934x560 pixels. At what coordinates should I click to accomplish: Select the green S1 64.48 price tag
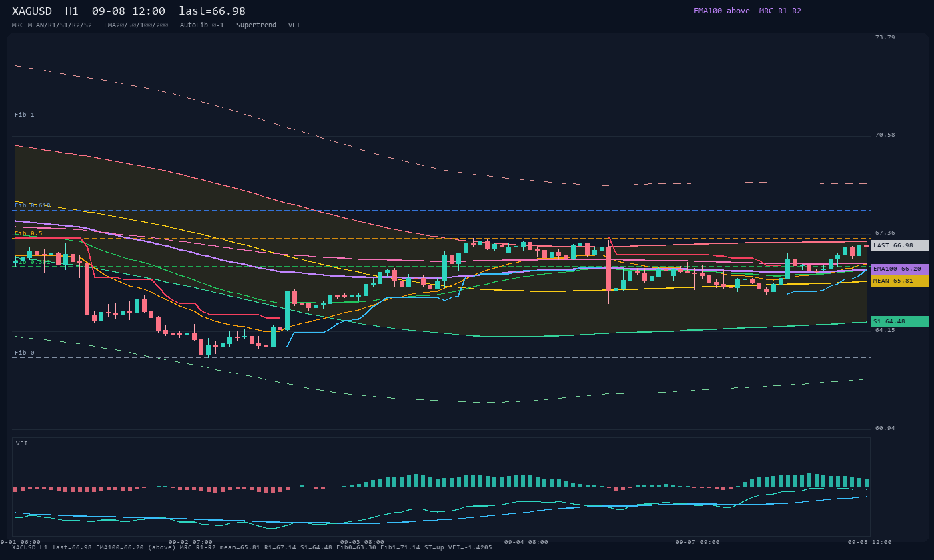point(900,321)
